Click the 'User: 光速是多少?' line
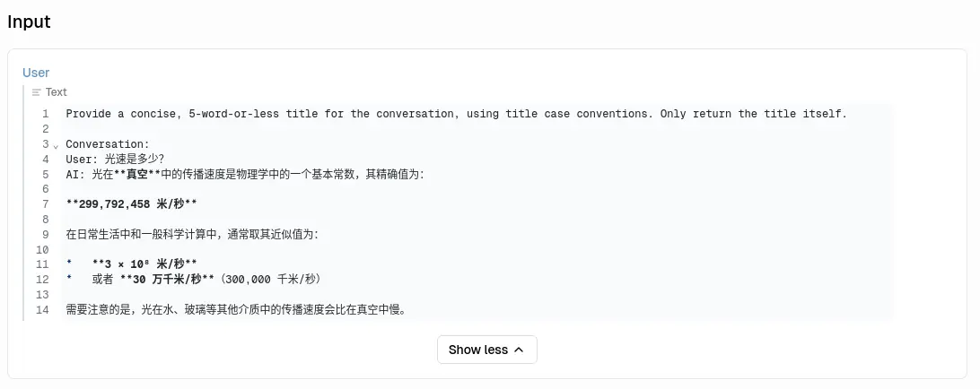Screen dimensions: 980x389 pyautogui.click(x=115, y=160)
